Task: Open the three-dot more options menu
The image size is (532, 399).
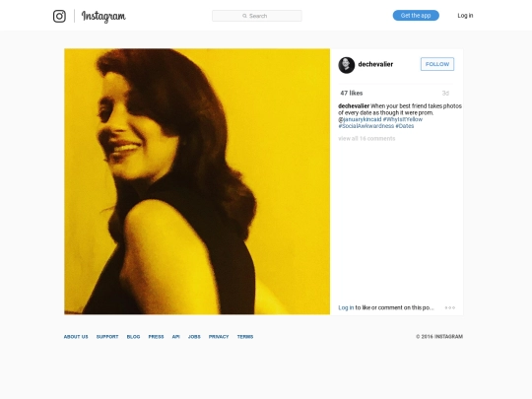Action: pos(450,307)
